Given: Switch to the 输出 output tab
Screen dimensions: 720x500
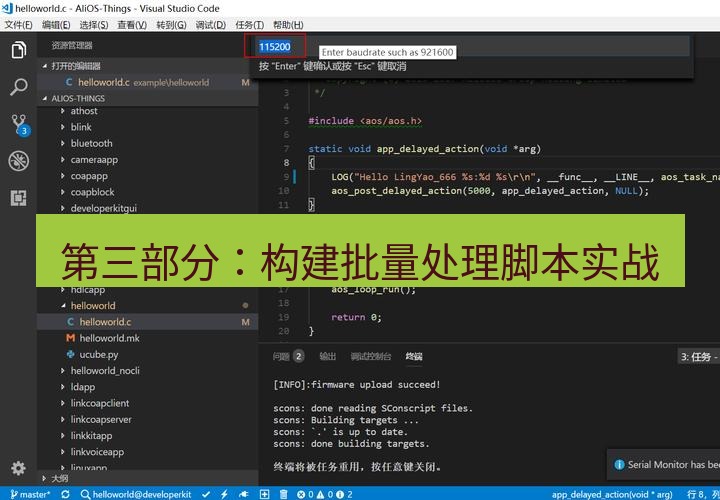Looking at the screenshot, I should (x=327, y=356).
